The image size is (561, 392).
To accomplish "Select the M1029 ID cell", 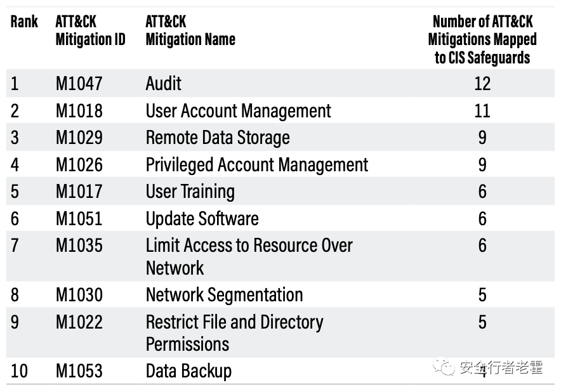I will click(x=79, y=138).
